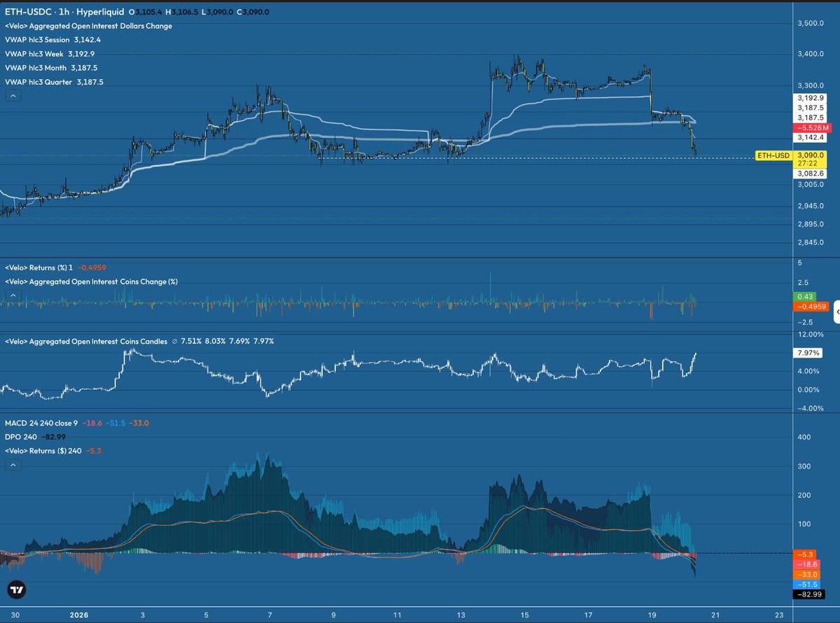This screenshot has width=840, height=623.
Task: Click the 2,845.0 price scale tick
Action: (x=811, y=243)
